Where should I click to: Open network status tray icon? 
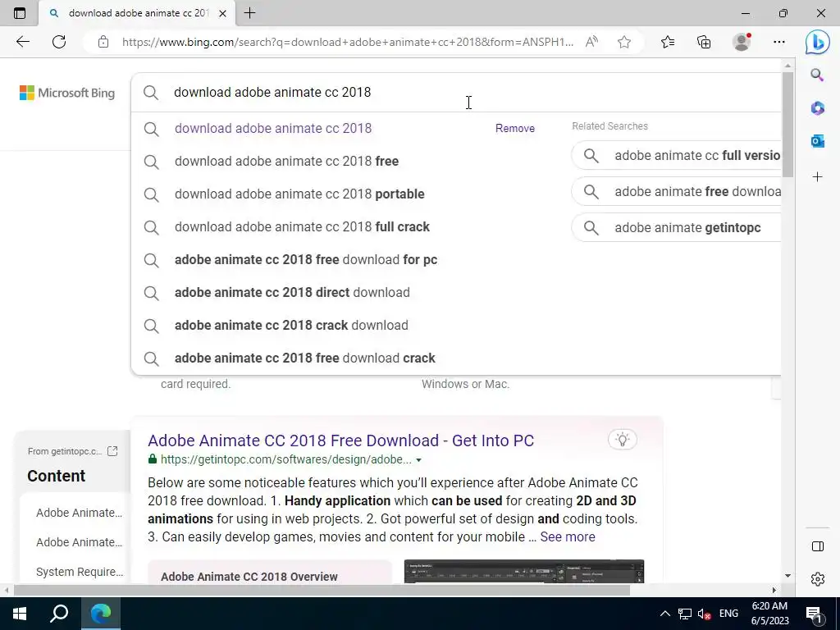click(685, 614)
